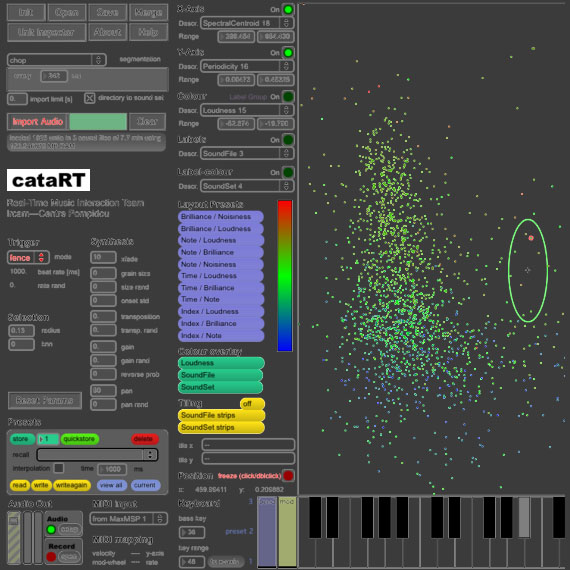Click the current button
The image size is (570, 570).
pos(145,485)
